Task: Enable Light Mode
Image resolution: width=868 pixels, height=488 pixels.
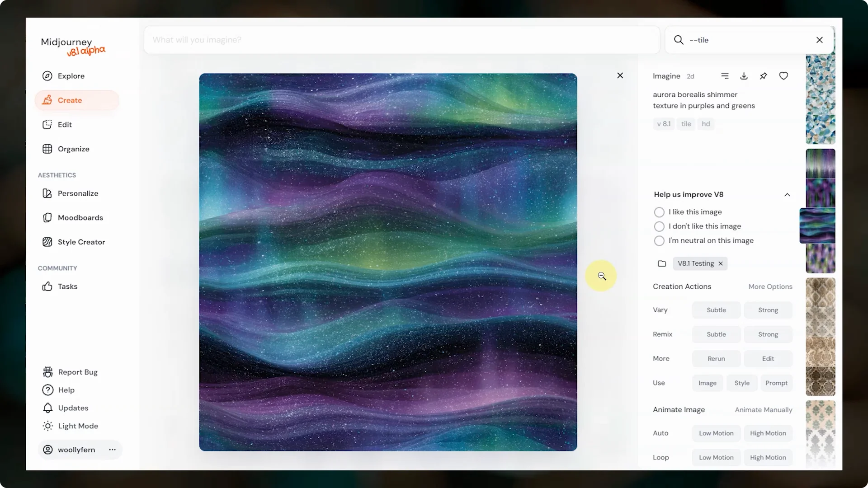Action: 78,426
